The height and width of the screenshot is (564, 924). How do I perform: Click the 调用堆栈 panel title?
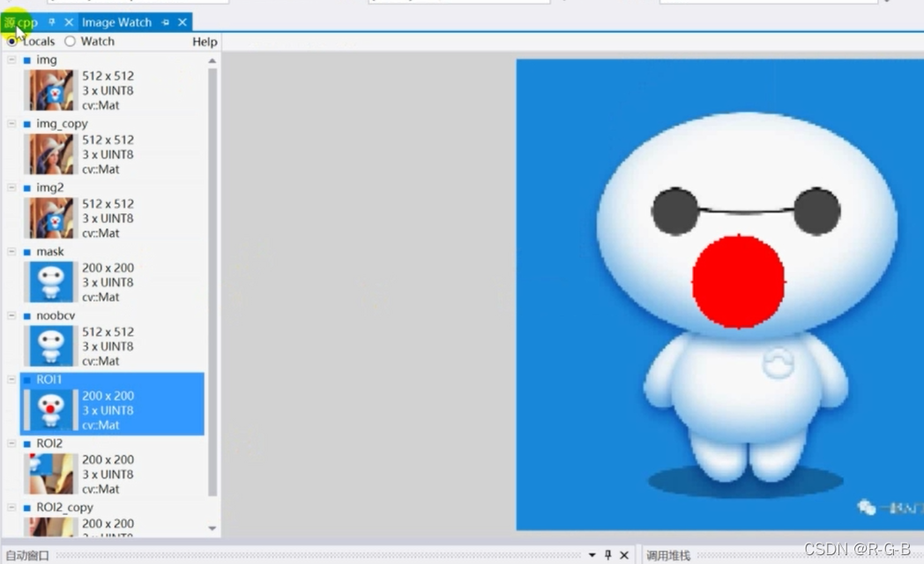pyautogui.click(x=668, y=555)
